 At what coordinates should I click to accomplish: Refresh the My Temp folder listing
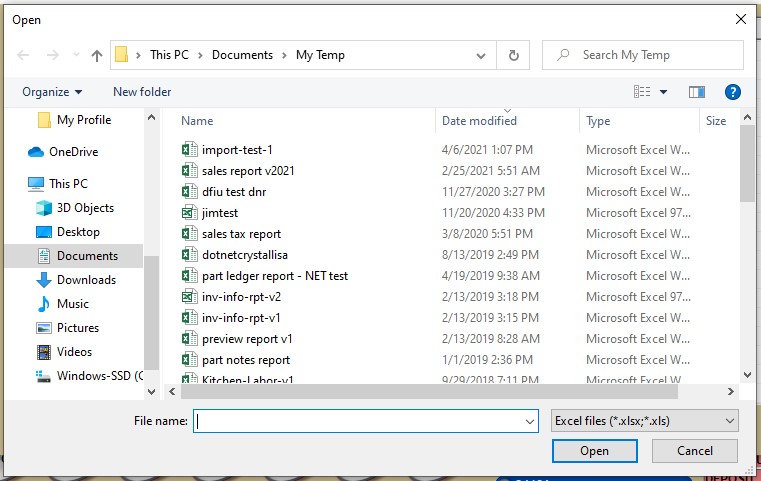(x=513, y=55)
